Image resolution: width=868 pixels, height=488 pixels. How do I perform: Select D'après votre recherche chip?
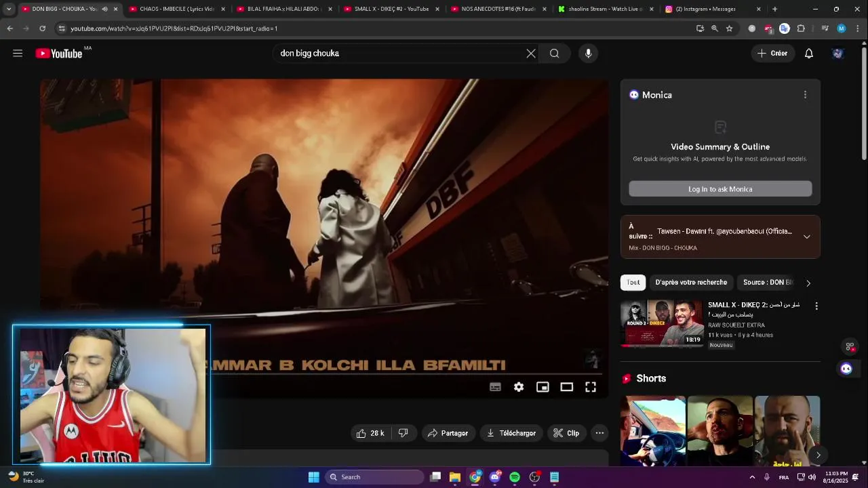point(691,283)
